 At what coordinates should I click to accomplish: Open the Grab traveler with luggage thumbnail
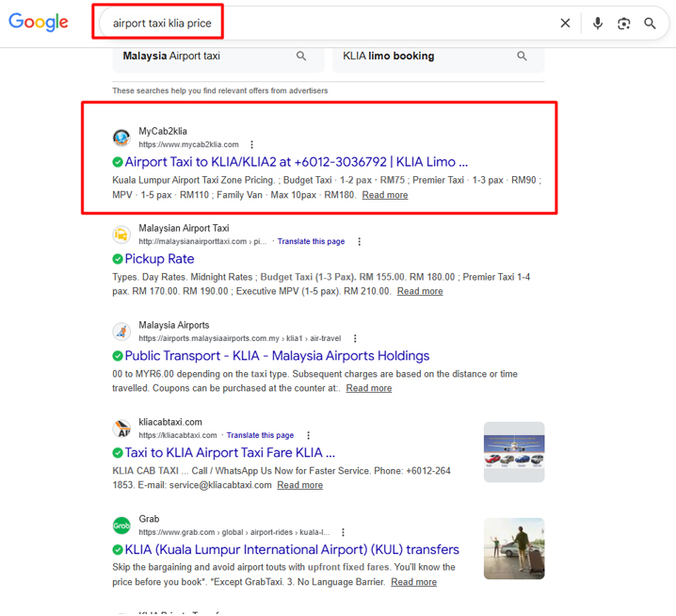pos(514,549)
